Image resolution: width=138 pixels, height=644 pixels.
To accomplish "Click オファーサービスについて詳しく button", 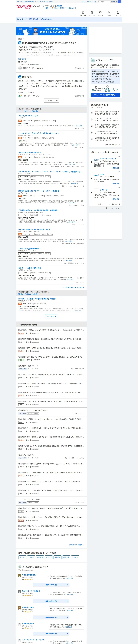I will [105, 95].
